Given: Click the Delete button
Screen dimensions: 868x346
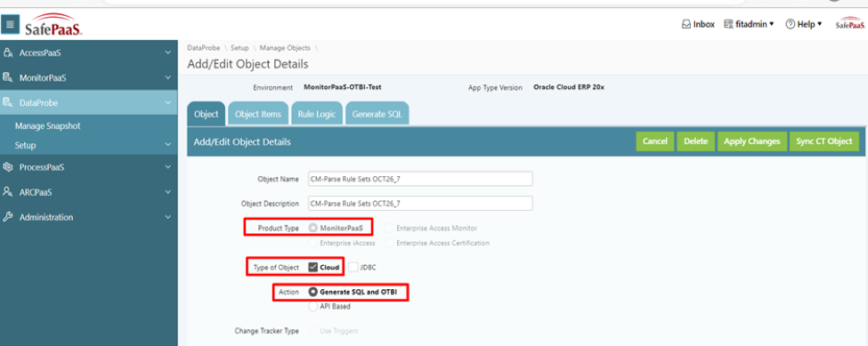Looking at the screenshot, I should coord(696,141).
